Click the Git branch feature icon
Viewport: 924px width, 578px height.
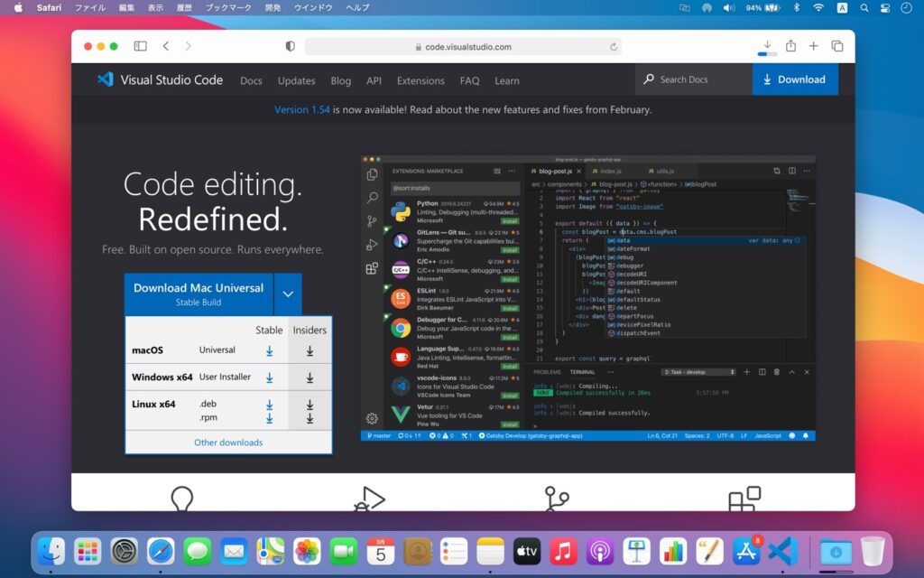click(556, 499)
